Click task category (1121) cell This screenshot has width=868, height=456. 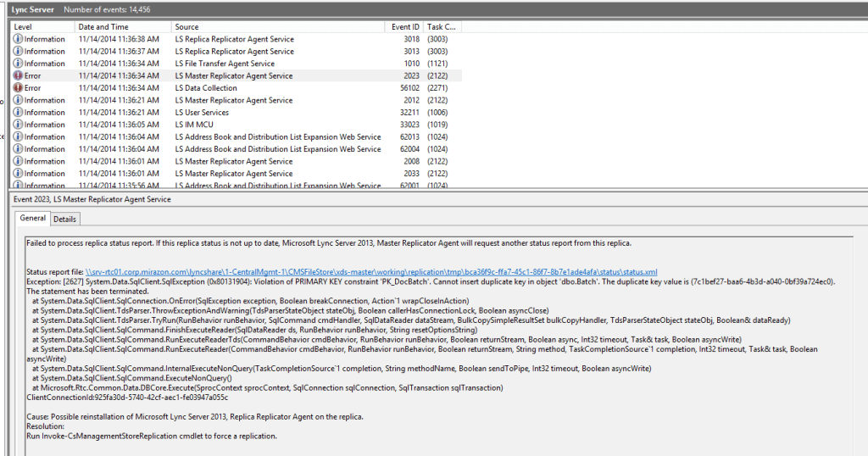(x=437, y=64)
